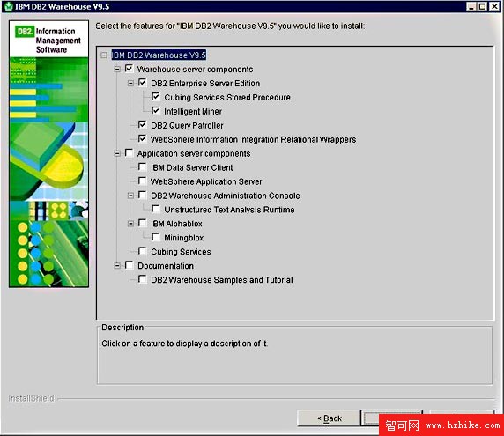Check DB2 Warehouse Samples and Tutorial checkbox
Viewport: 504px width, 436px height.
pyautogui.click(x=143, y=279)
